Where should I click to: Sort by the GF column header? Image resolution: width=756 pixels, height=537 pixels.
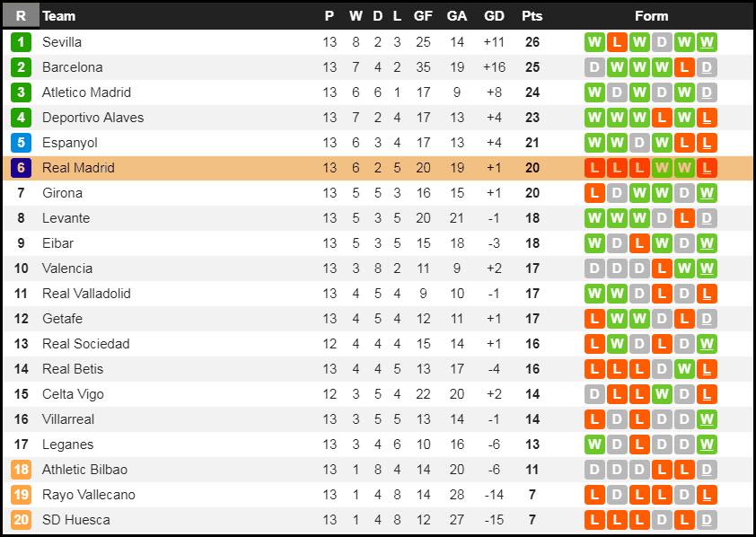423,16
